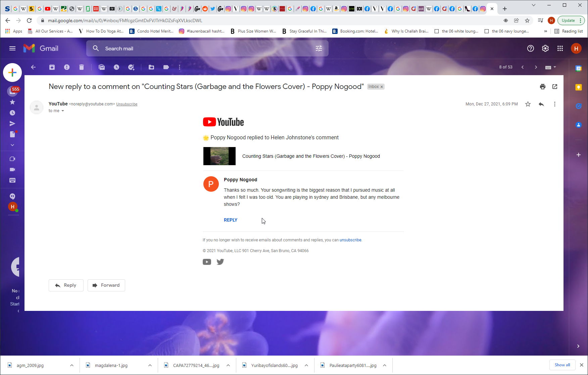
Task: Open the message More options menu
Action: click(555, 104)
